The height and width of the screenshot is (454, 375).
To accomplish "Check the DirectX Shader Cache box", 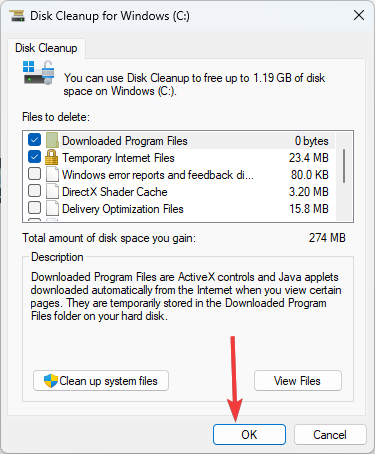I will click(x=34, y=191).
